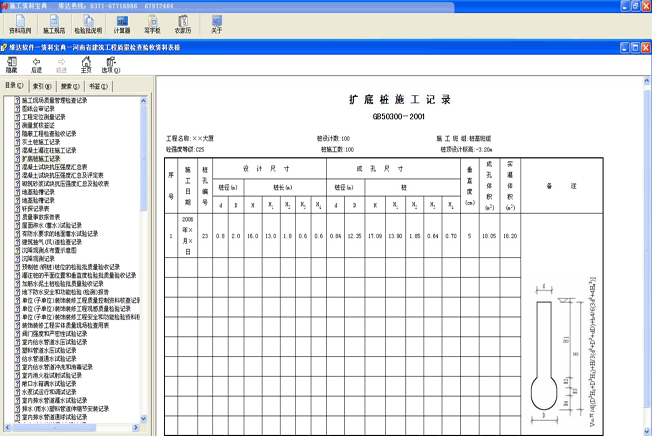
Task: Go back using the 后退 arrow
Action: click(x=37, y=66)
